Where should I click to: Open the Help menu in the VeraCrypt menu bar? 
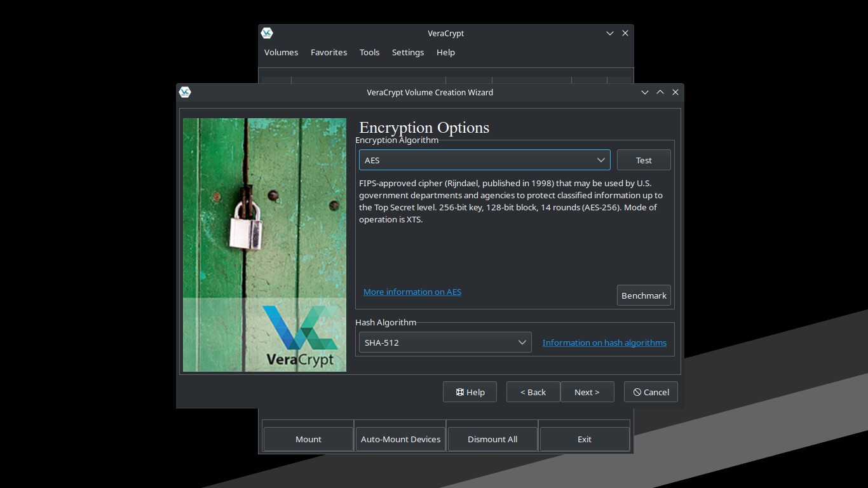click(x=445, y=52)
